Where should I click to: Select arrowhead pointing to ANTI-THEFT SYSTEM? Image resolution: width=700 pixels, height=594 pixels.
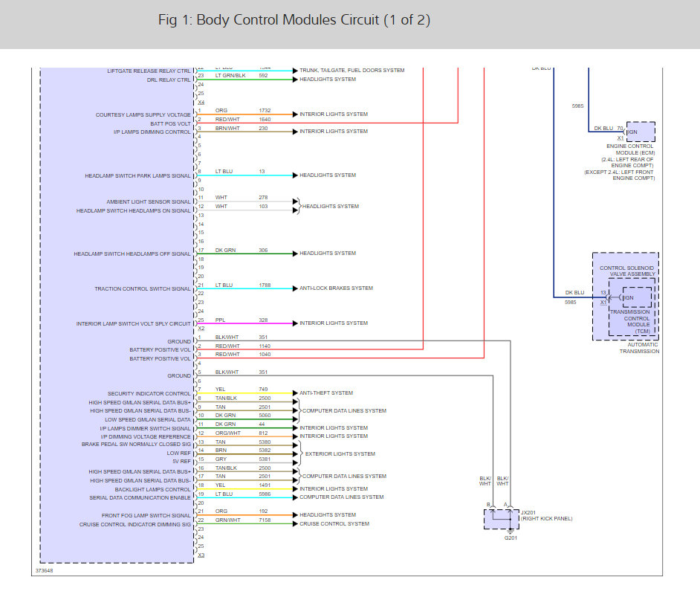pyautogui.click(x=295, y=393)
